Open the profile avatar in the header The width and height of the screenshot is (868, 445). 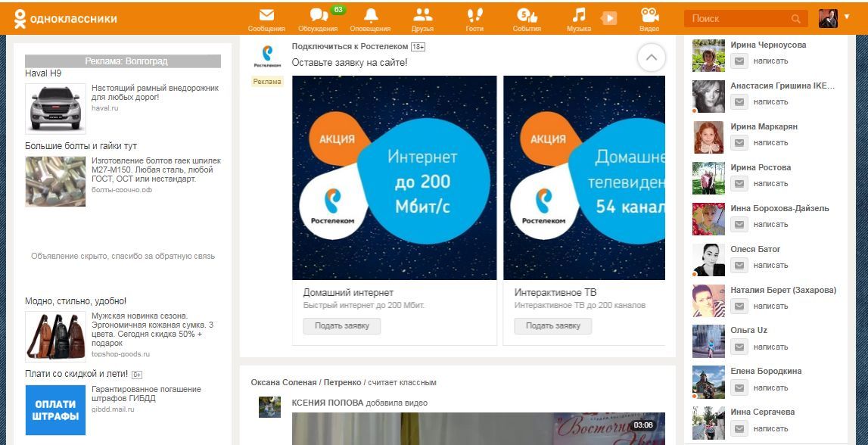tap(828, 18)
